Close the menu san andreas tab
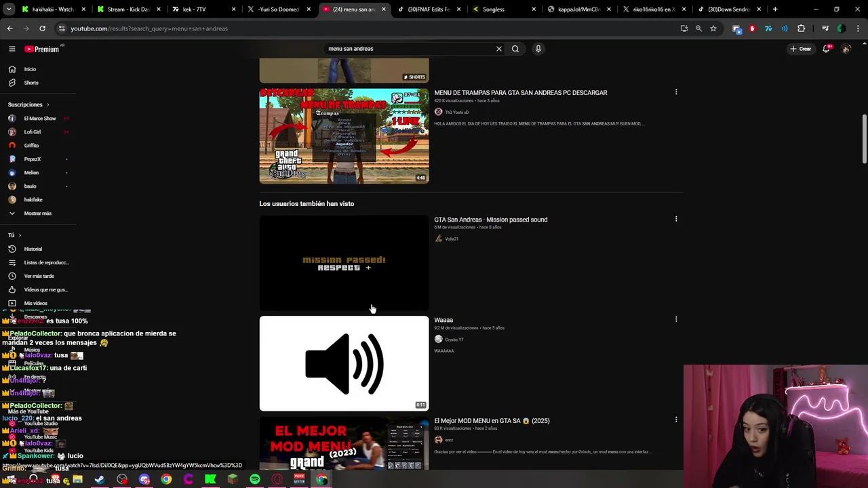Viewport: 868px width, 488px height. 384,9
